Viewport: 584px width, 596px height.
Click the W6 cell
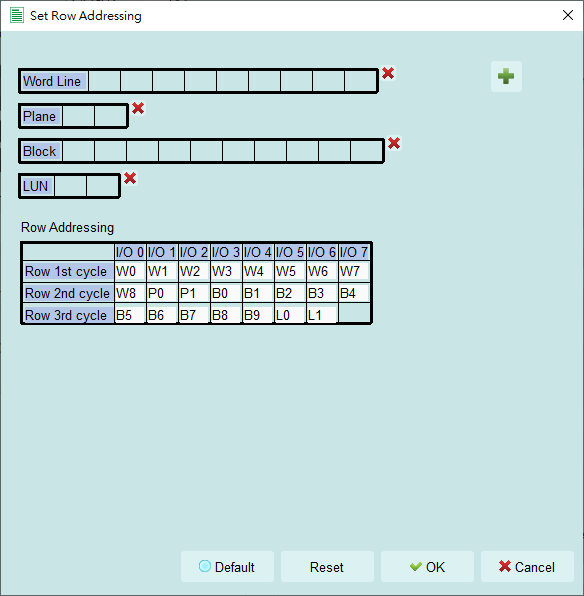pos(322,271)
